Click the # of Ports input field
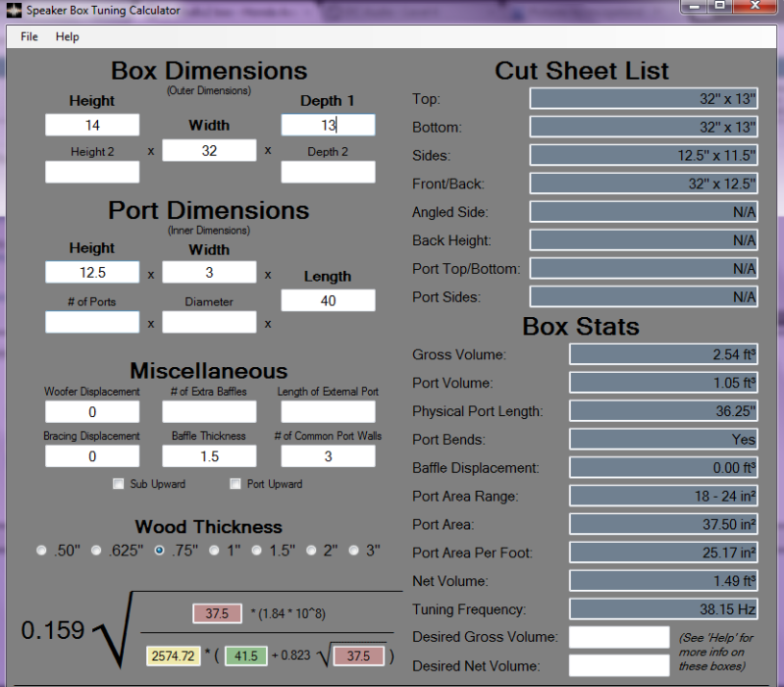Image resolution: width=784 pixels, height=687 pixels. click(x=92, y=322)
